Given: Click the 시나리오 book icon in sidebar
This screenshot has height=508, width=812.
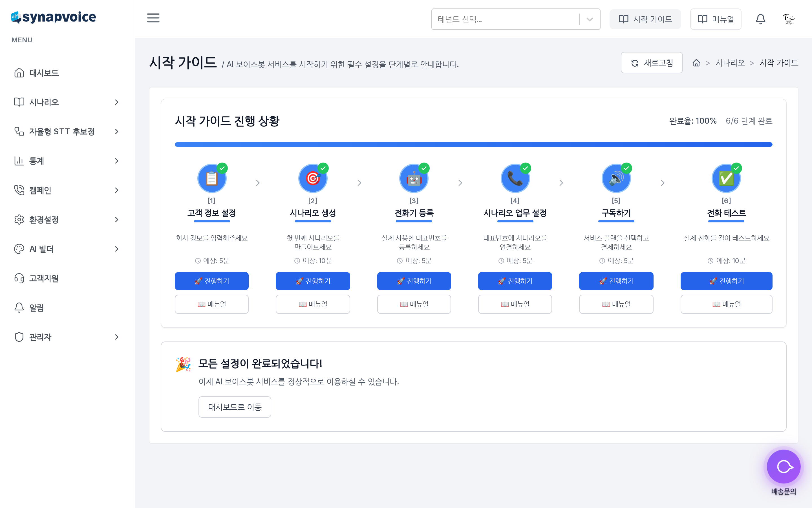Looking at the screenshot, I should point(19,102).
